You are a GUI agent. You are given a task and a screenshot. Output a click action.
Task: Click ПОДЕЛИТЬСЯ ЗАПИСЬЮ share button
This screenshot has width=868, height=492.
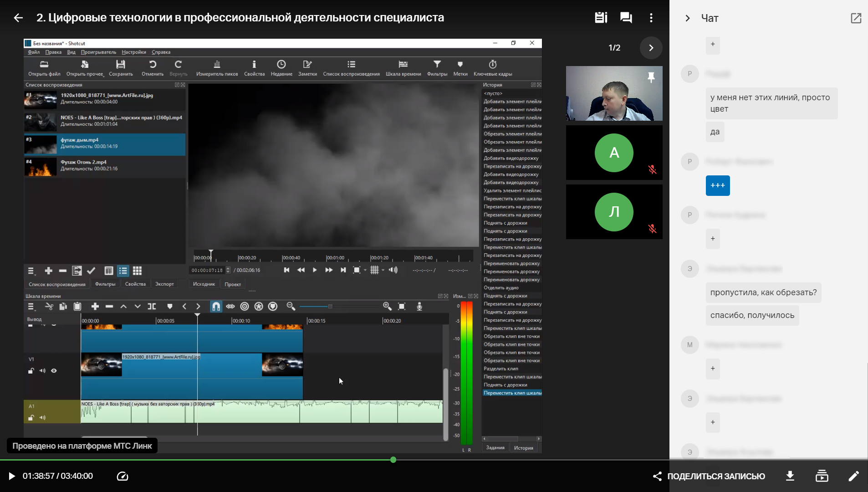click(x=709, y=476)
